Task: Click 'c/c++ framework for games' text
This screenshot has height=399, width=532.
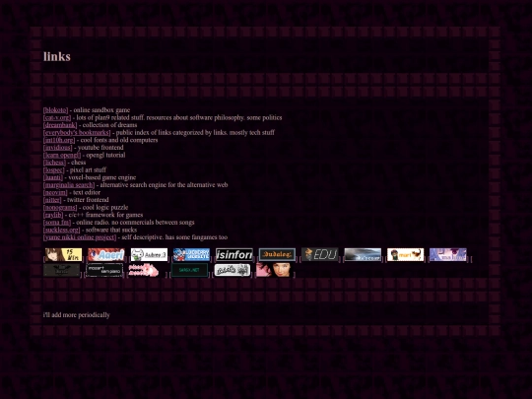Action: (x=105, y=215)
